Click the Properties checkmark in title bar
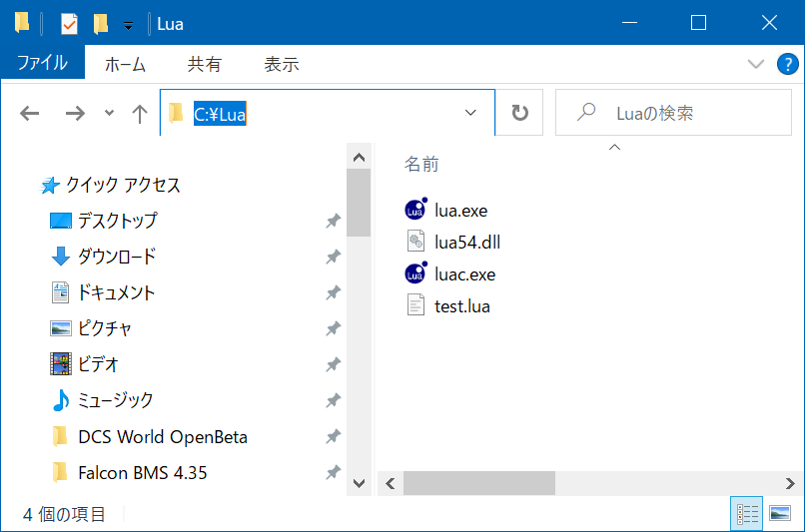The width and height of the screenshot is (805, 532). (x=69, y=24)
